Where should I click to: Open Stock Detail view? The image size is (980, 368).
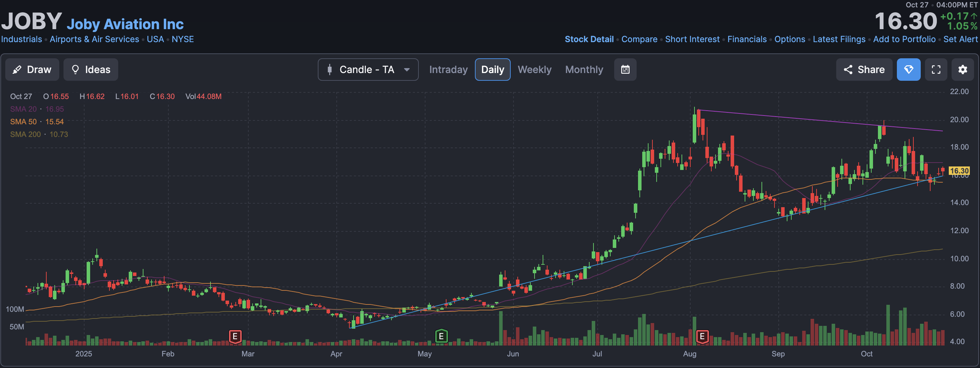tap(589, 39)
